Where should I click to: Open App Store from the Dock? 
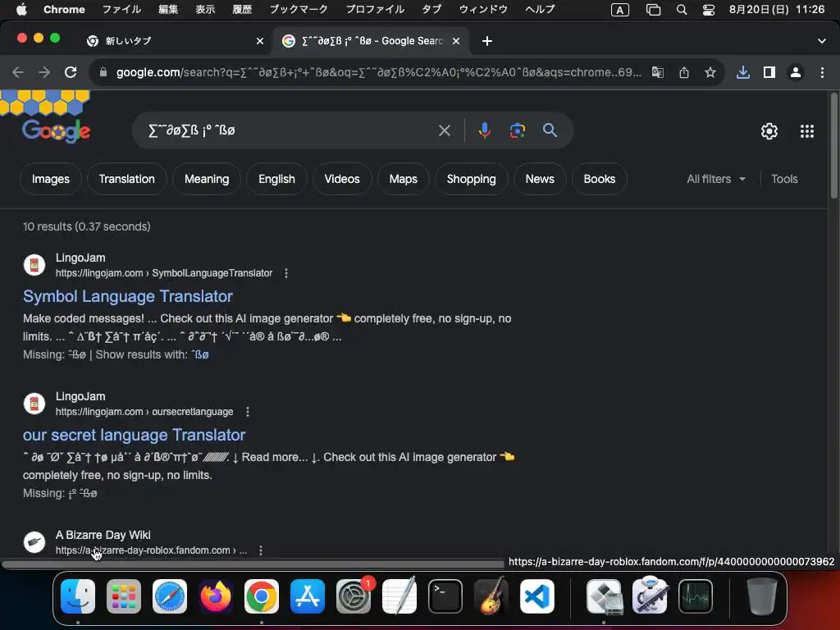click(x=308, y=596)
